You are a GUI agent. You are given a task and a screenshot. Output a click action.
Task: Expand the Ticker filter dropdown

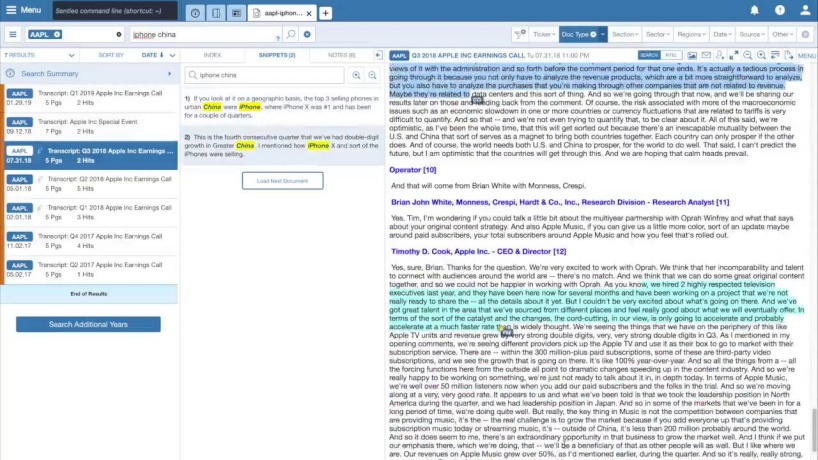544,34
